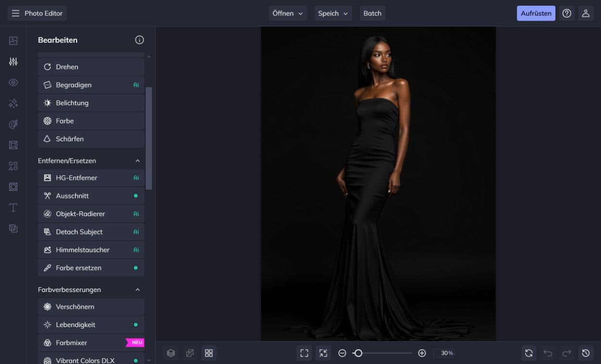
Task: Open the Speich dropdown menu
Action: [x=333, y=13]
